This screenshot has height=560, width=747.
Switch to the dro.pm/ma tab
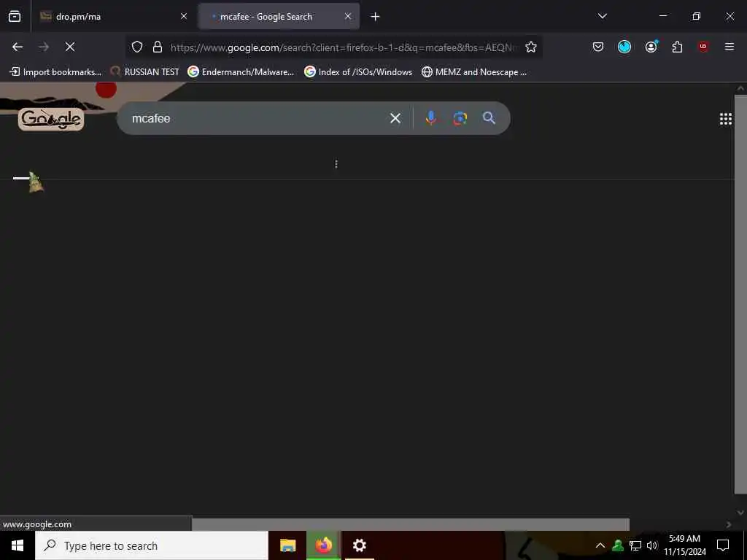point(112,16)
